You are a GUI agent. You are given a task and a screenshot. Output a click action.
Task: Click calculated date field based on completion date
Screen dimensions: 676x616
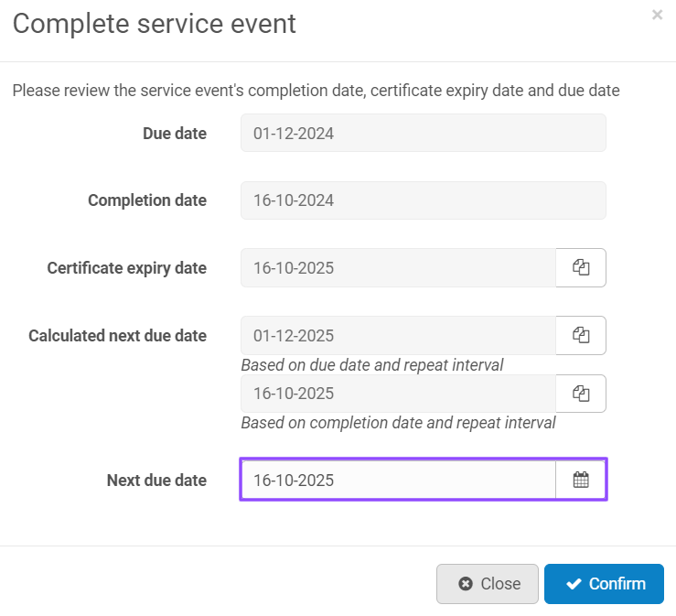point(398,394)
